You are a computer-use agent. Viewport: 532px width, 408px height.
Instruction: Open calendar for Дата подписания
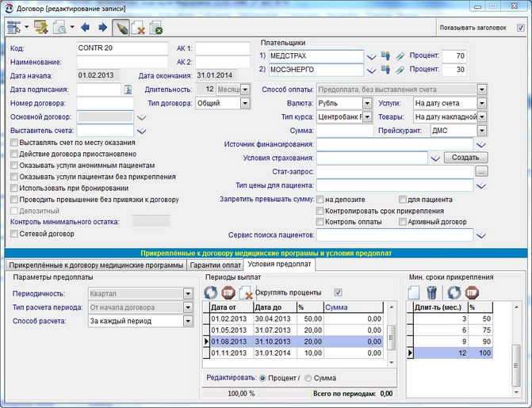click(x=128, y=90)
